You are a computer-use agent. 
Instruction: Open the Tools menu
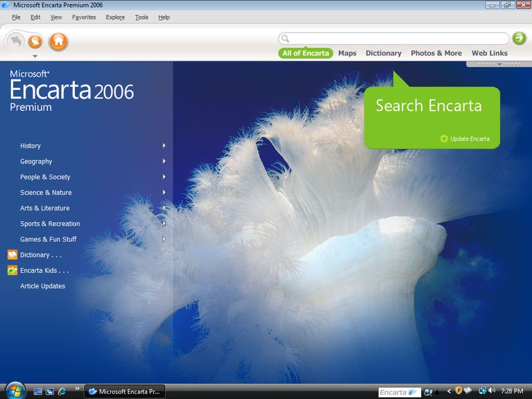click(x=141, y=17)
